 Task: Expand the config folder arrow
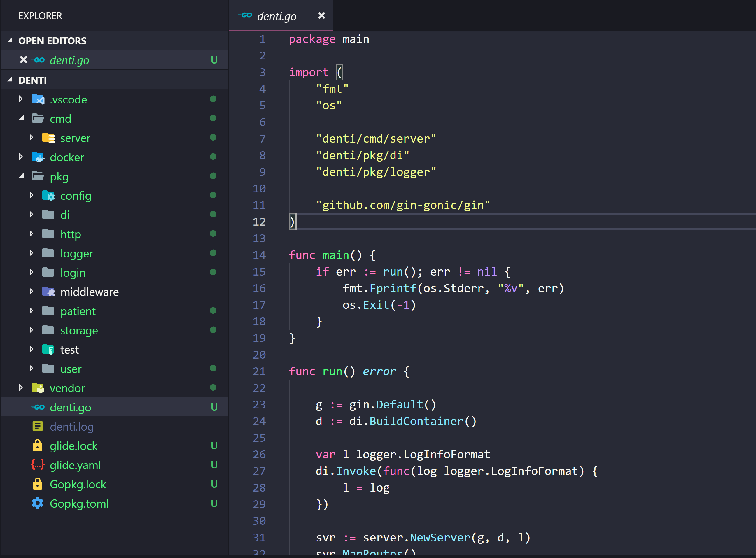point(32,195)
